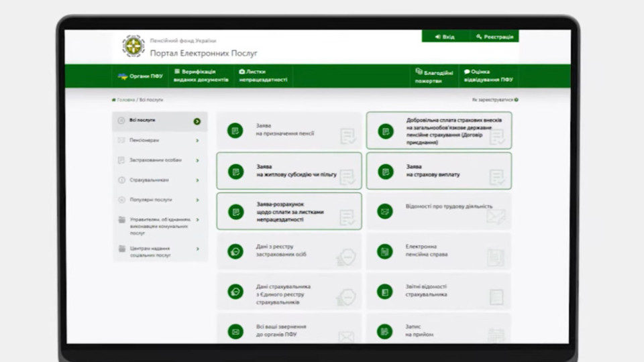The width and height of the screenshot is (644, 362).
Task: Open Запис на прийом card
Action: [x=439, y=328]
